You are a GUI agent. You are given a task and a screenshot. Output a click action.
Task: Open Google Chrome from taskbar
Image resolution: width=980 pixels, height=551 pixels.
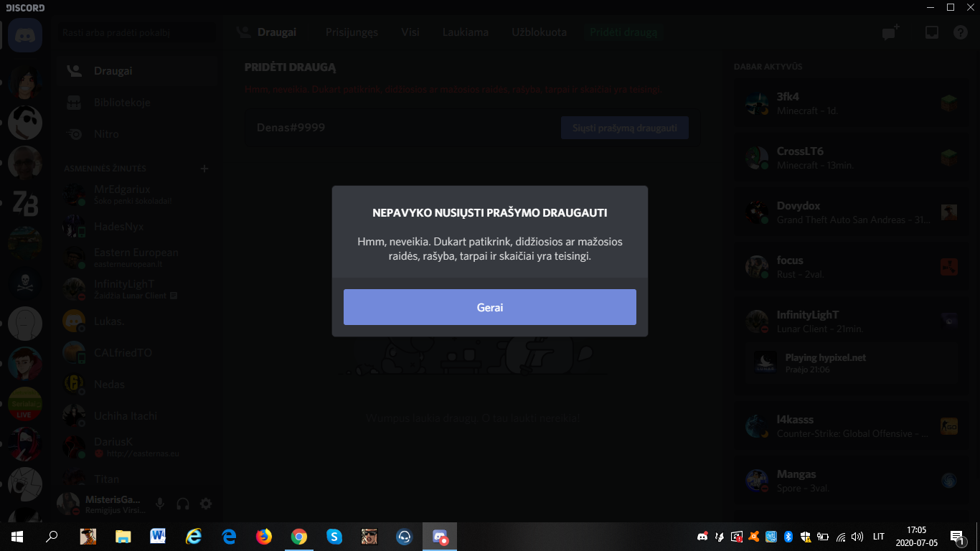pos(299,537)
